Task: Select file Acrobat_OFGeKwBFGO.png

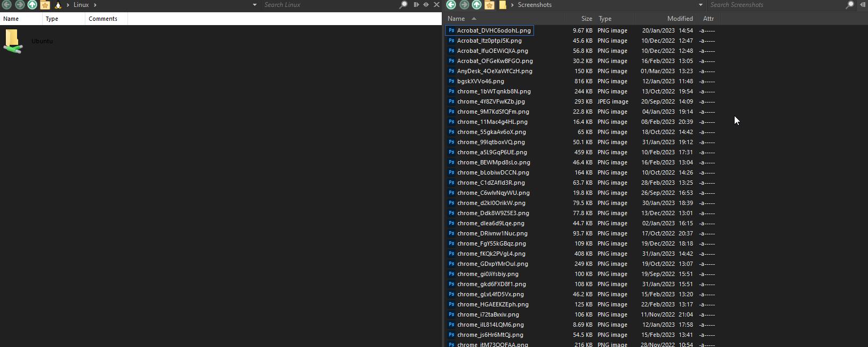Action: click(495, 61)
